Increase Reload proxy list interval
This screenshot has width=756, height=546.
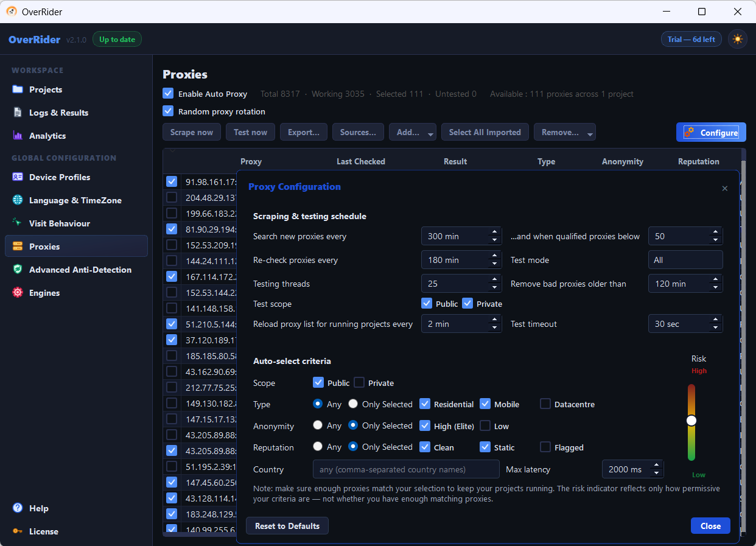[495, 320]
